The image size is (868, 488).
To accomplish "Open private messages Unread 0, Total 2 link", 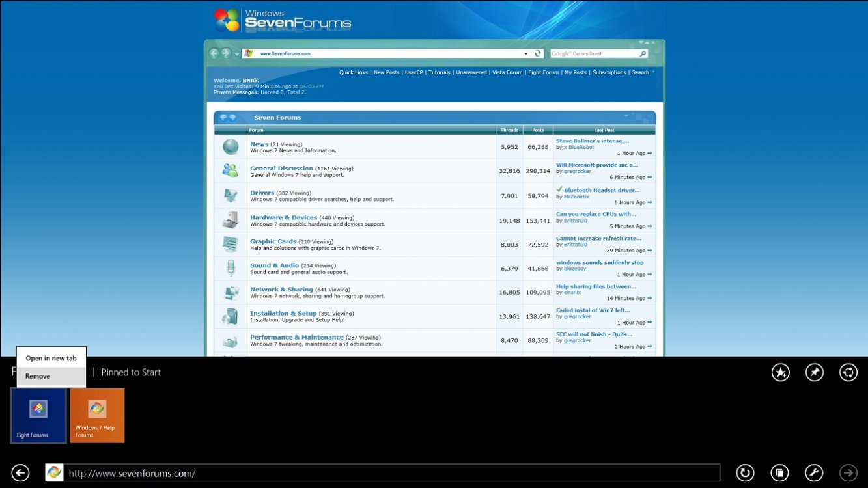I will click(283, 92).
